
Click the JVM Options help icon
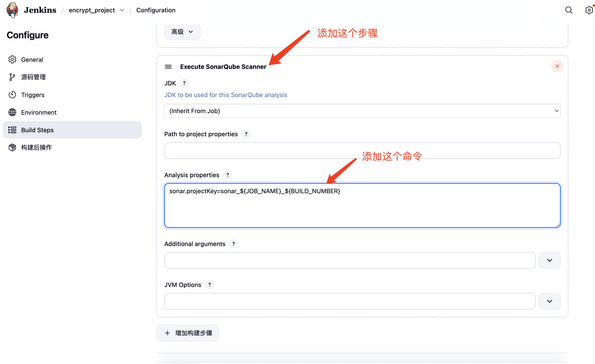click(x=210, y=285)
